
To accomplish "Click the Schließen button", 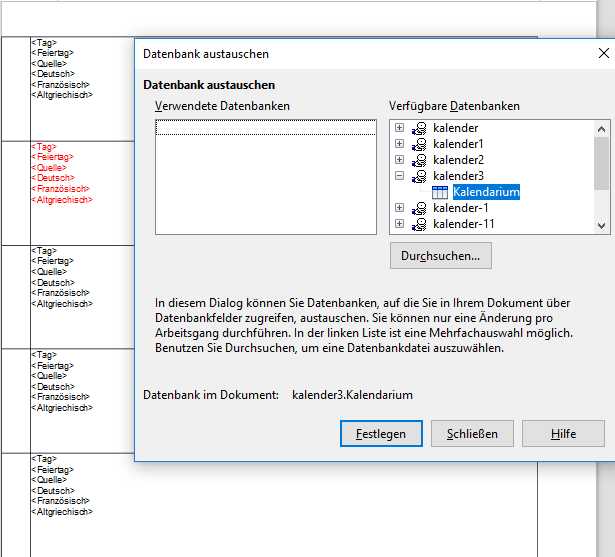I will (x=472, y=433).
